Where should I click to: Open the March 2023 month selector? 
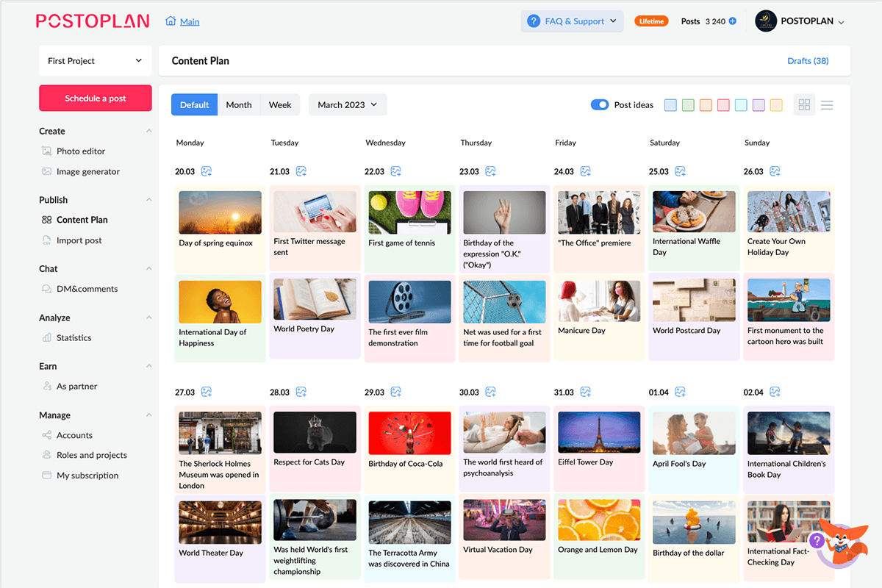347,105
